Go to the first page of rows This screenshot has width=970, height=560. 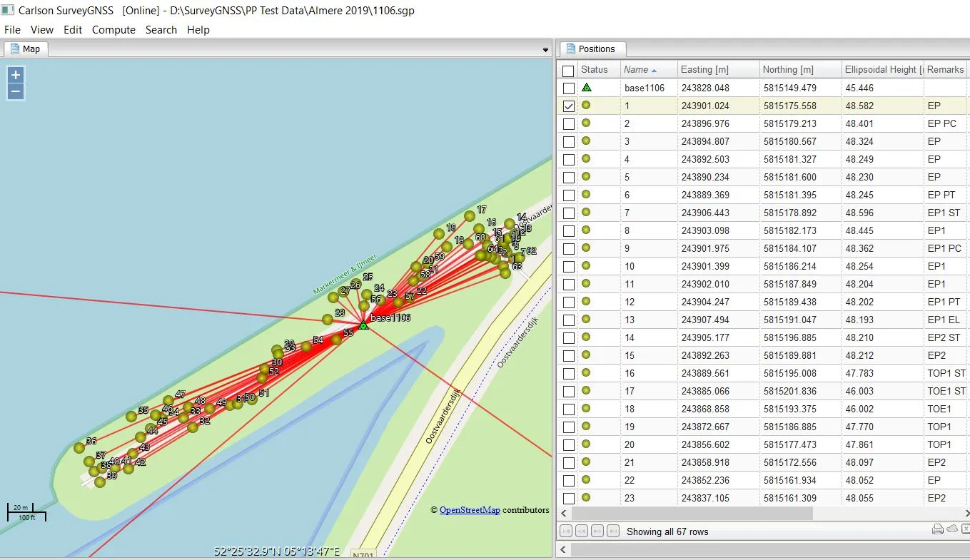click(565, 531)
